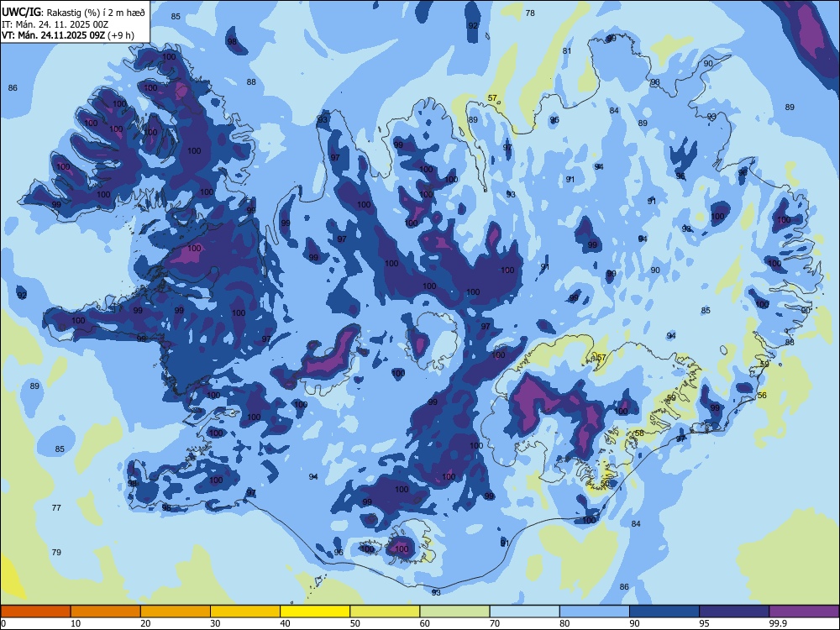The image size is (840, 630).
Task: Click the navy 95-99.9 legend swatch
Action: [734, 612]
